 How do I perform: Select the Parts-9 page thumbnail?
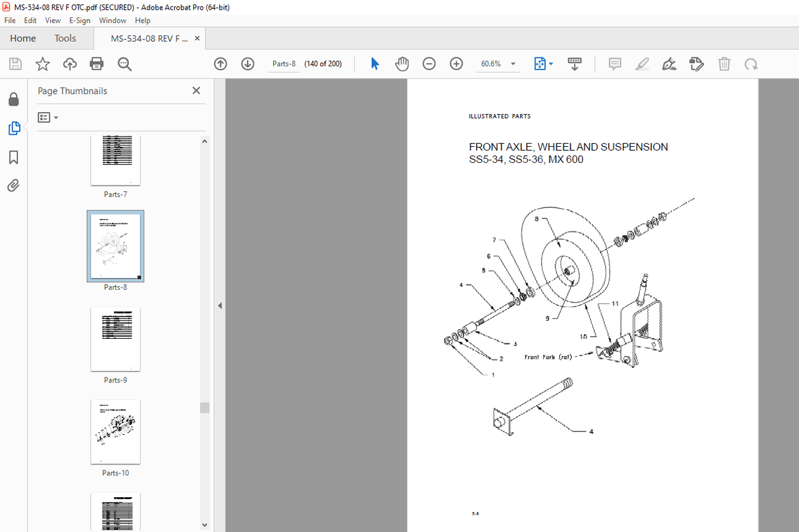[115, 339]
